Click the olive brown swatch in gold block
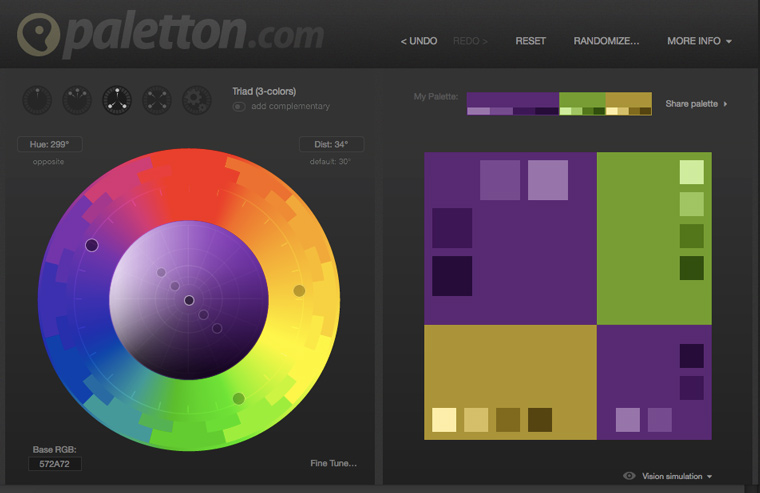Image resolution: width=760 pixels, height=493 pixels. [x=508, y=420]
